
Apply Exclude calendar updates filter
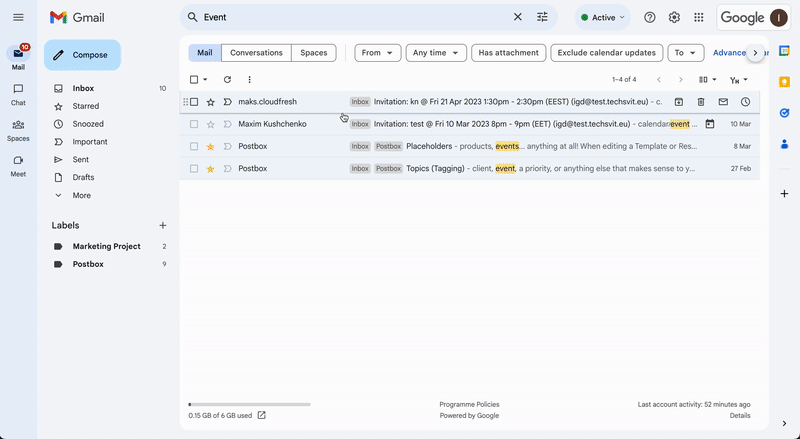click(606, 53)
